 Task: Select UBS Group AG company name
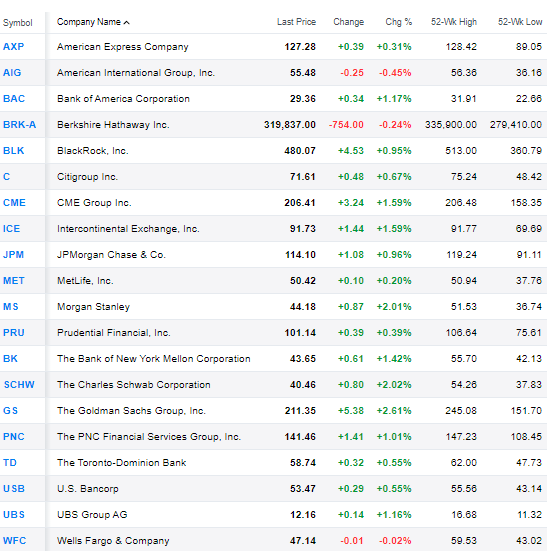[92, 515]
